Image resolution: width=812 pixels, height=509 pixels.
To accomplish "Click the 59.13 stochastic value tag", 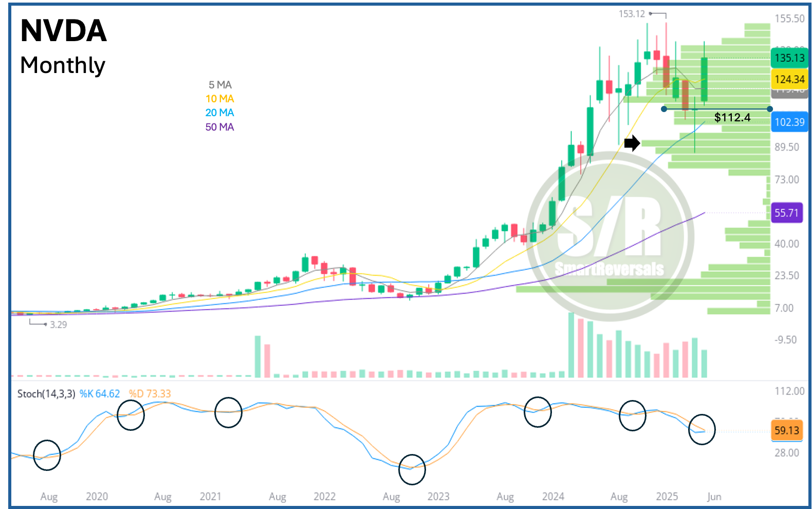I will 787,430.
